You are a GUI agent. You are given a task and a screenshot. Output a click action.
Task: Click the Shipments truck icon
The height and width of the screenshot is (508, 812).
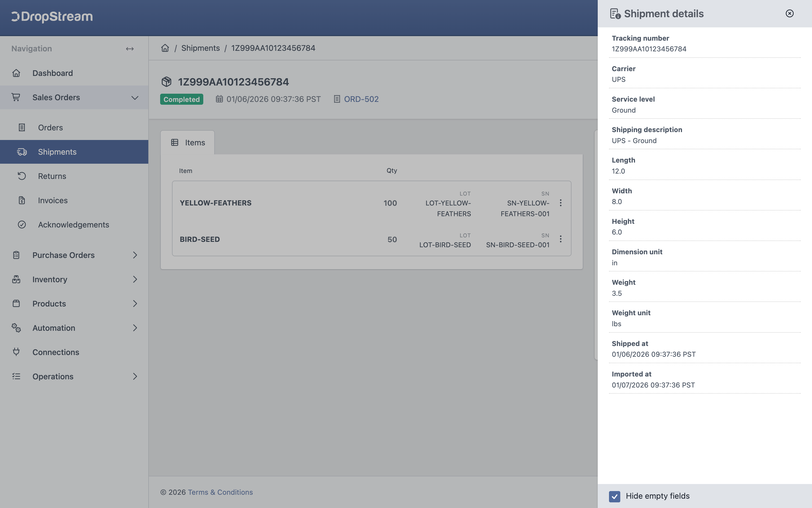click(22, 152)
